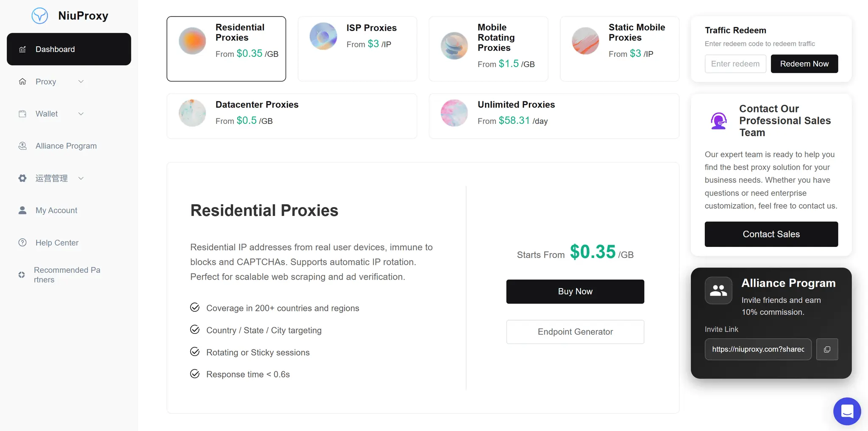The height and width of the screenshot is (431, 868).
Task: Open the Dashboard menu item
Action: 69,49
